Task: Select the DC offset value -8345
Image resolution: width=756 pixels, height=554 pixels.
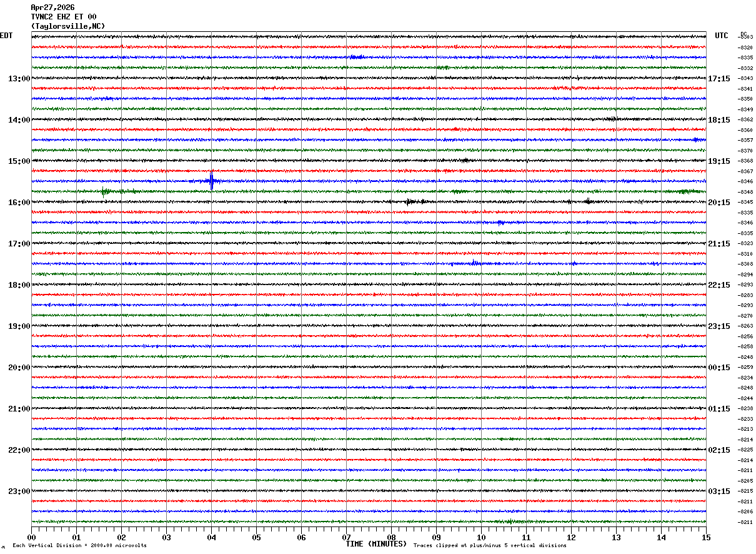Action: click(x=746, y=202)
